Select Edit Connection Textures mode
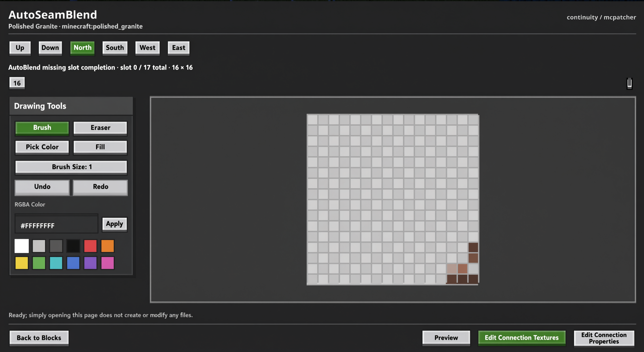 pos(522,338)
